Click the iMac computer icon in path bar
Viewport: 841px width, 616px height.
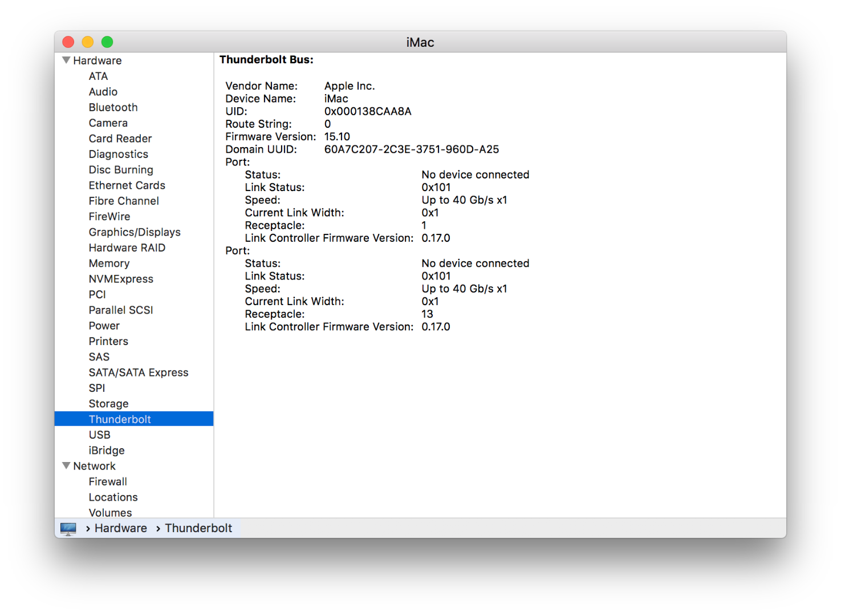pyautogui.click(x=68, y=529)
